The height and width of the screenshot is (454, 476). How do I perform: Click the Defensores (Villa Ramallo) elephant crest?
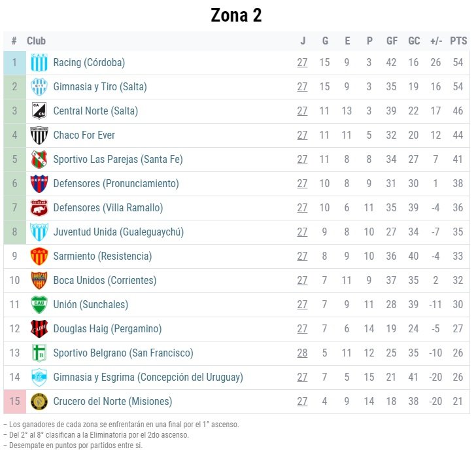pyautogui.click(x=39, y=208)
